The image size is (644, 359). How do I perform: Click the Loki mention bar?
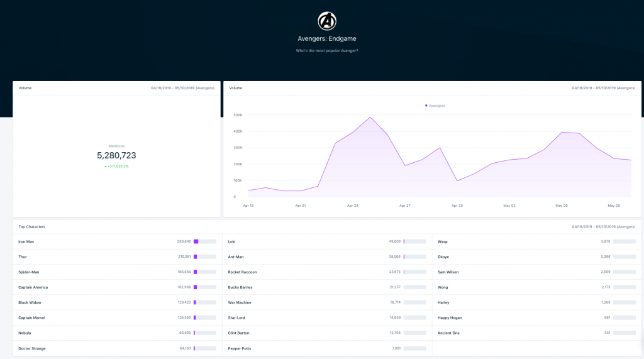(415, 241)
